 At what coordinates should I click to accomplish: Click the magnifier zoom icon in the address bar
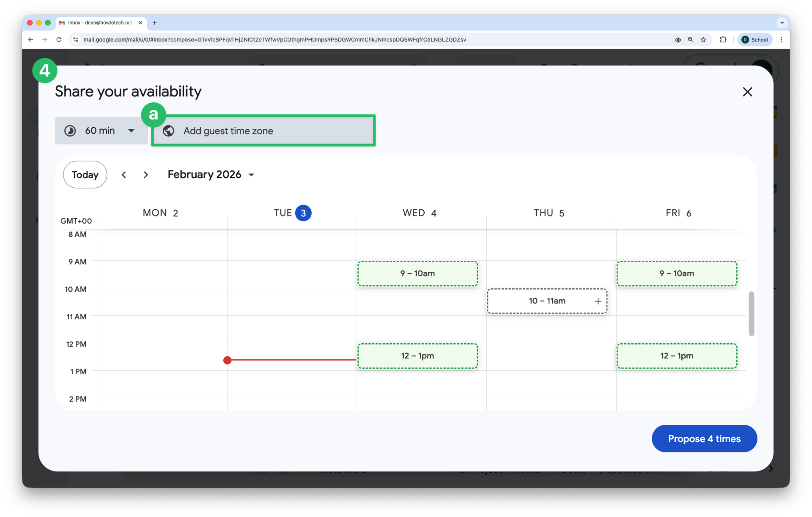click(691, 39)
